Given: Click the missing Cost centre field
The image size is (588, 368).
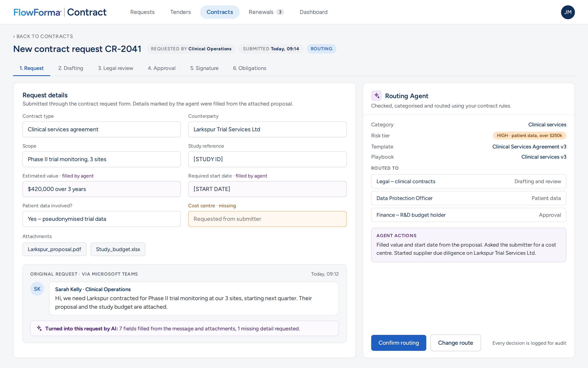Looking at the screenshot, I should tap(267, 219).
